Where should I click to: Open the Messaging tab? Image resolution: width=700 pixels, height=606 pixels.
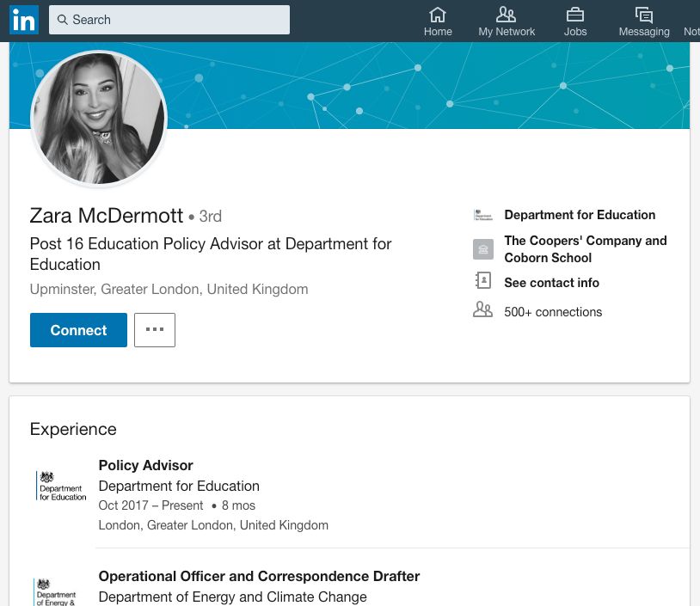[x=644, y=21]
